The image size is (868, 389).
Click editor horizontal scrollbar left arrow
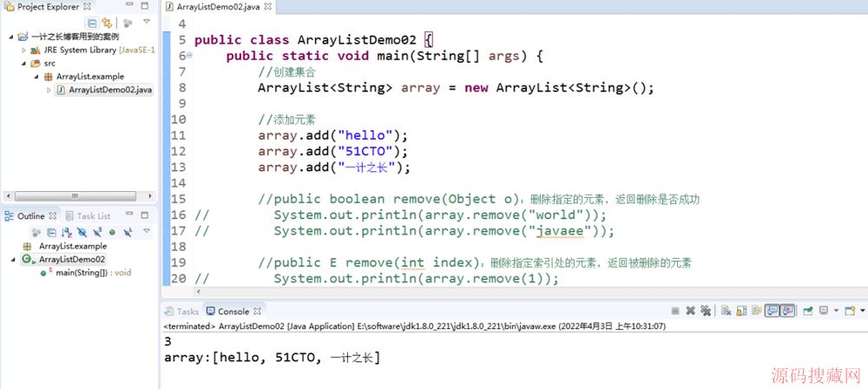click(x=199, y=292)
